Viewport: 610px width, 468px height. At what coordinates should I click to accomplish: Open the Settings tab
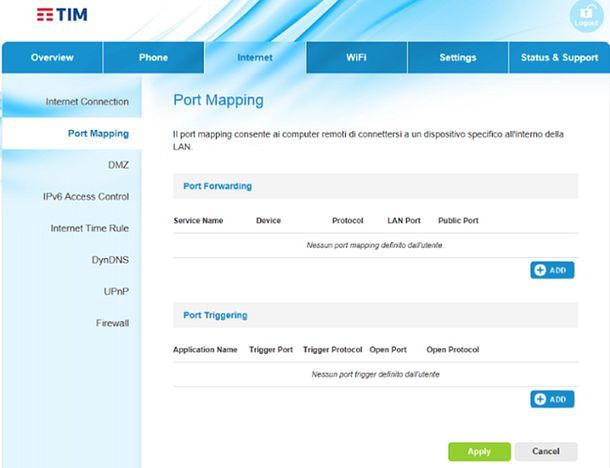pyautogui.click(x=457, y=58)
